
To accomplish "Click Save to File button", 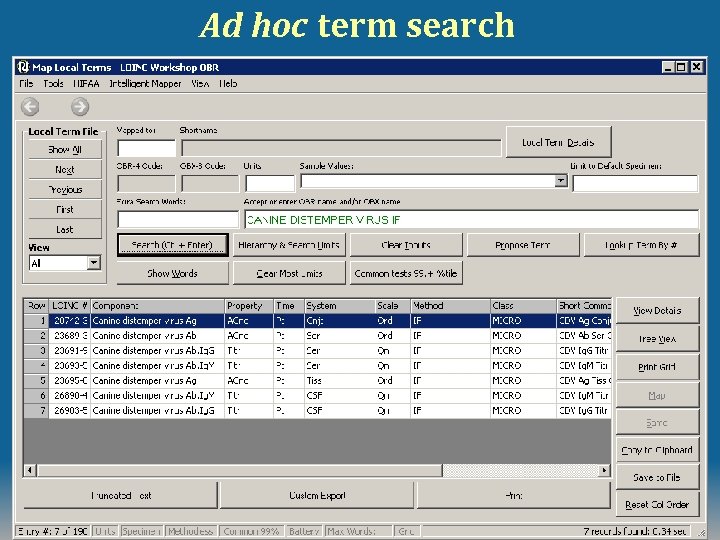I will [657, 478].
